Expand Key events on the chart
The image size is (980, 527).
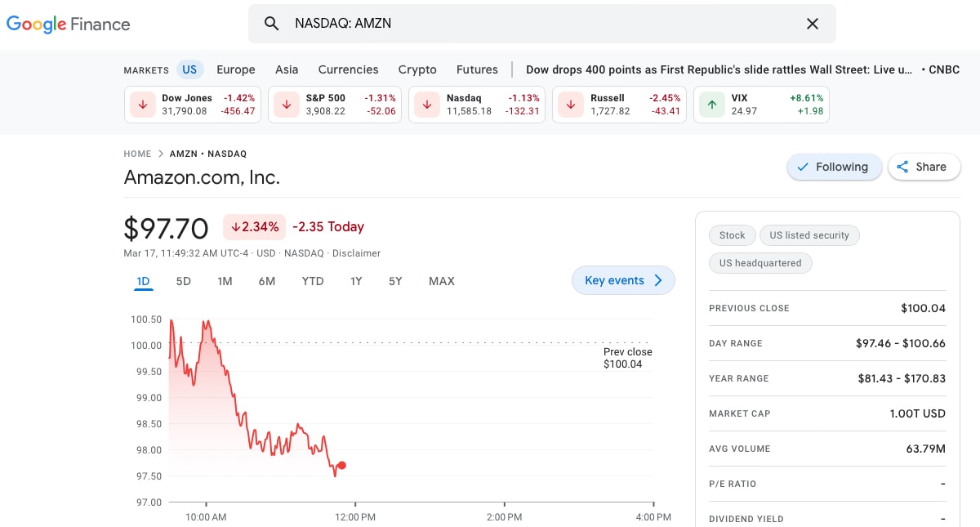[623, 280]
